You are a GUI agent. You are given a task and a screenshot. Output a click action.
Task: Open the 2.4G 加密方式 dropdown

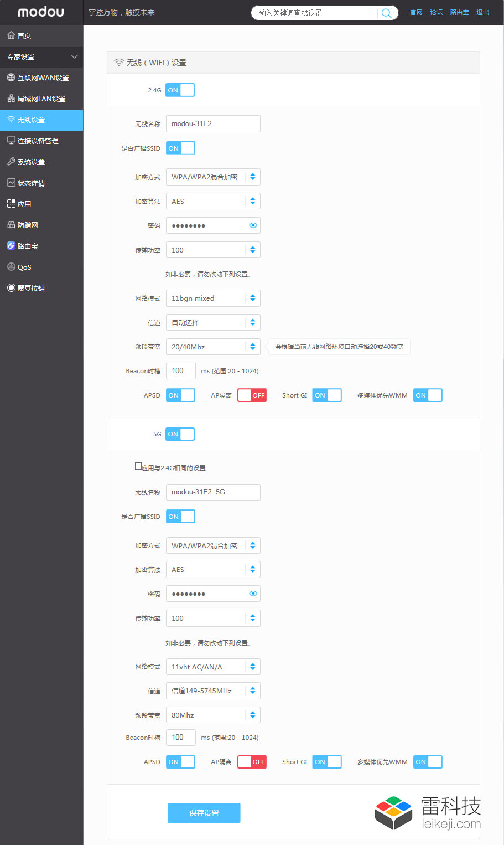click(x=213, y=177)
